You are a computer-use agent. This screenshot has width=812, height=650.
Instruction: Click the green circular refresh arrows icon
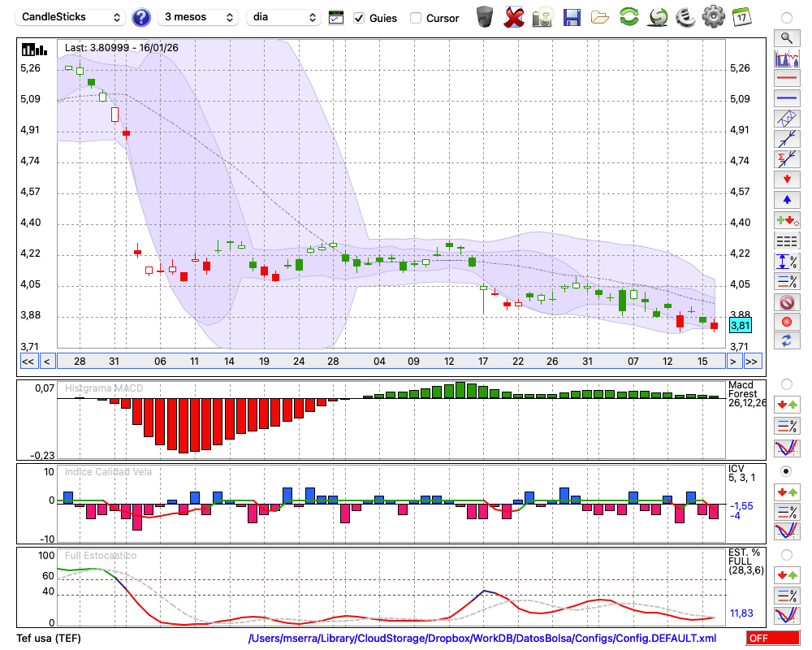coord(628,17)
